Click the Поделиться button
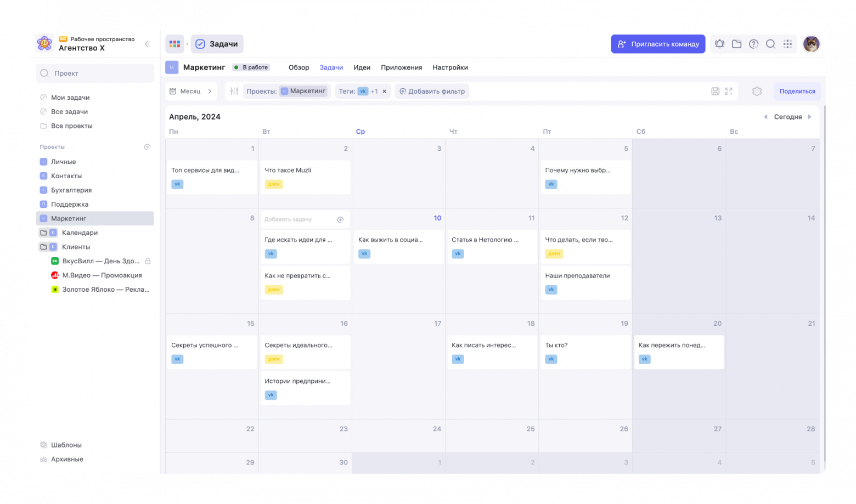The width and height of the screenshot is (856, 504). (x=797, y=92)
